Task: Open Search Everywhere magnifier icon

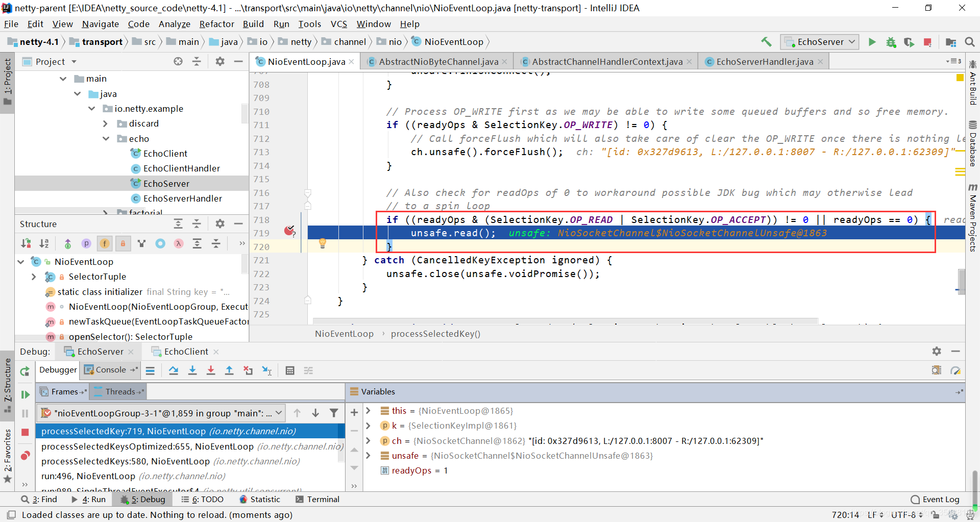Action: (970, 42)
